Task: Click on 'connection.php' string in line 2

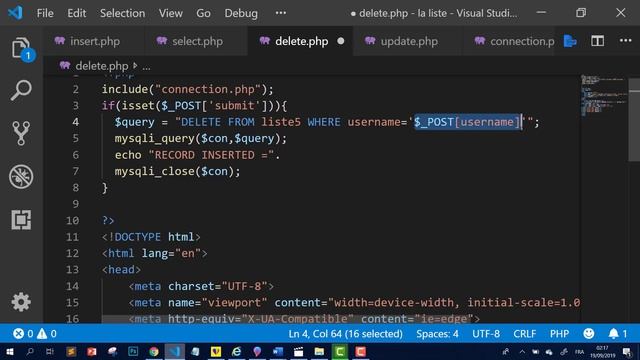Action: coord(208,89)
